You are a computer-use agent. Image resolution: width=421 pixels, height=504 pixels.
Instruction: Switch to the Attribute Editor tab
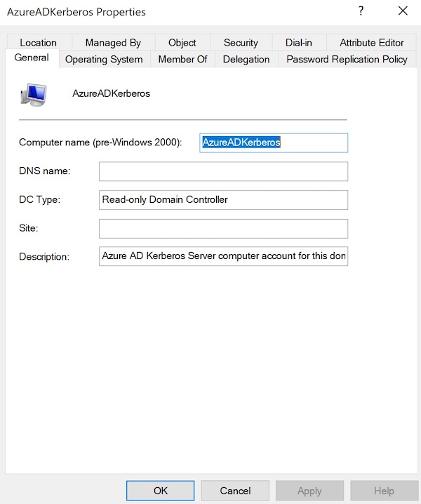tap(372, 42)
